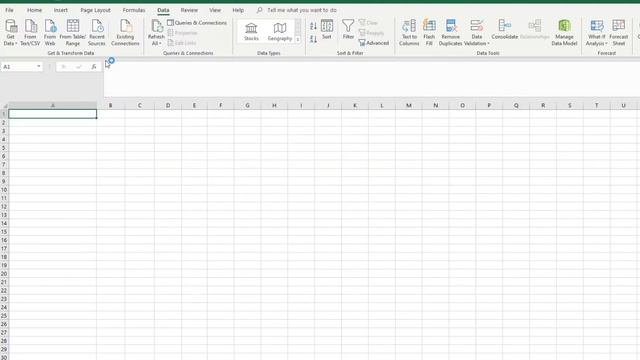The image size is (640, 360).
Task: Open Queries & Connections pane
Action: (x=197, y=23)
